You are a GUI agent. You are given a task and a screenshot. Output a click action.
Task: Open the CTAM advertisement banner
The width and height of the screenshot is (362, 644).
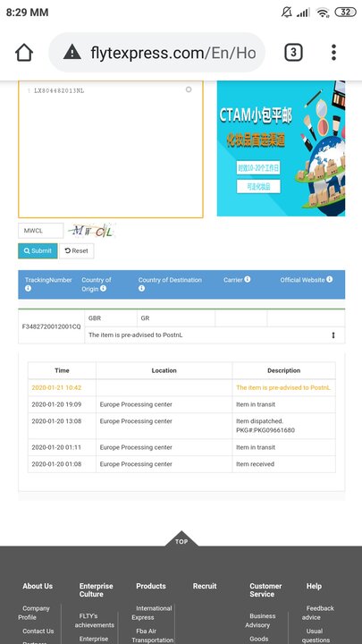[281, 148]
